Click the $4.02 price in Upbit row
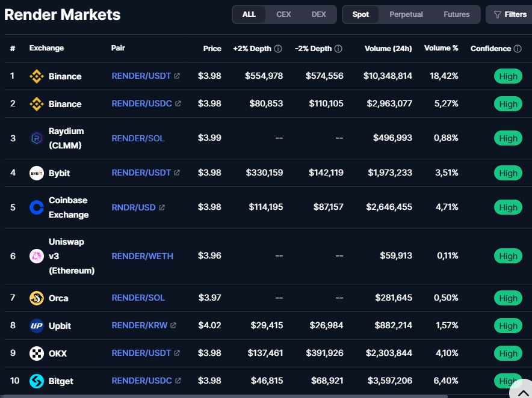Screen dimensions: 532x398 [209, 325]
